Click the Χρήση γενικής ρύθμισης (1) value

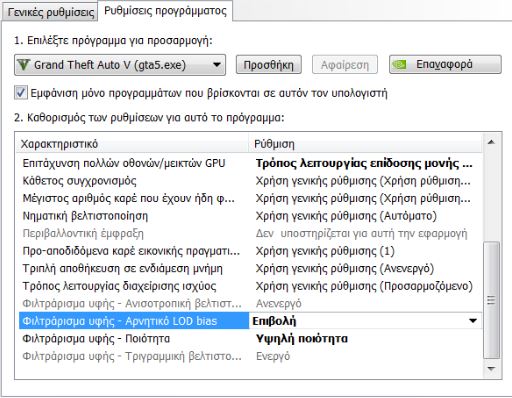pyautogui.click(x=325, y=251)
